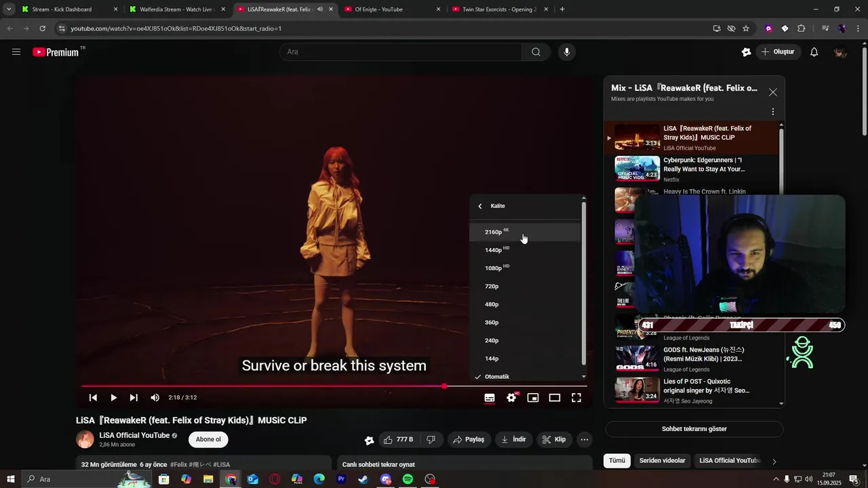Image resolution: width=868 pixels, height=488 pixels.
Task: Toggle subtitles with the CC button
Action: pyautogui.click(x=490, y=398)
